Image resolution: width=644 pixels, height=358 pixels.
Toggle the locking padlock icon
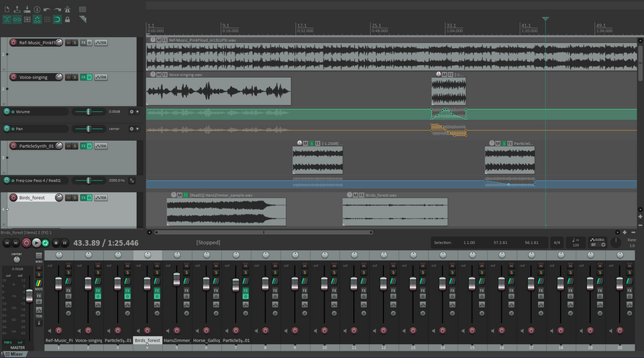tap(67, 19)
